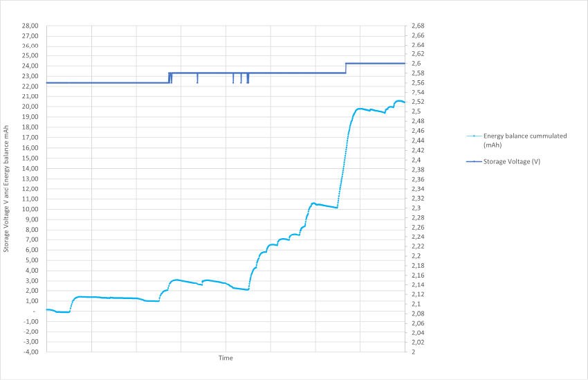Click the 28,00 label on left axis
This screenshot has width=588, height=380.
click(x=30, y=26)
